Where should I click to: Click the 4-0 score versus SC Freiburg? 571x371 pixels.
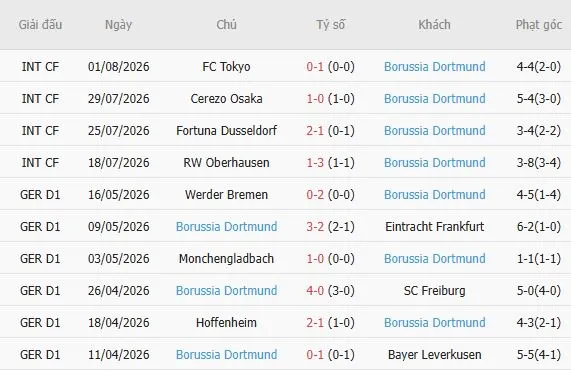point(315,291)
